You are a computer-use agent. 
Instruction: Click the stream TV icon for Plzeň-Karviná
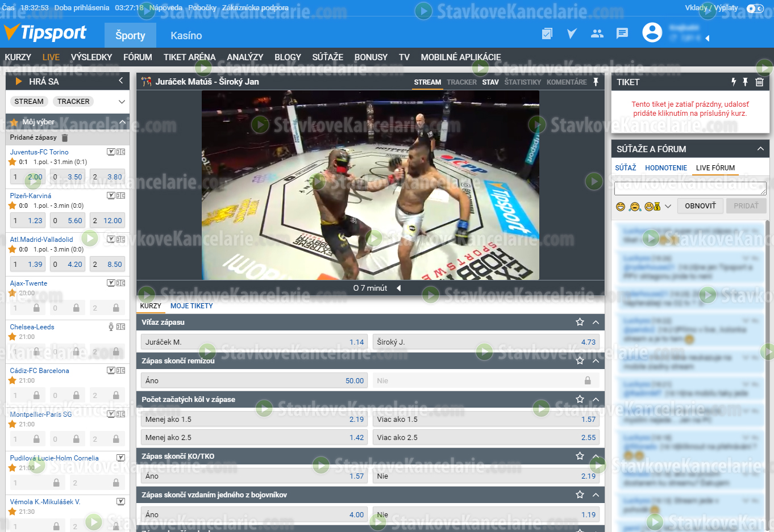click(x=111, y=195)
